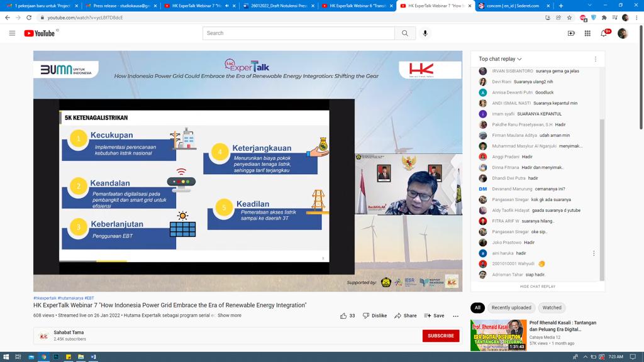This screenshot has width=644, height=362.
Task: Expand the Top chat replay dropdown
Action: (x=501, y=59)
